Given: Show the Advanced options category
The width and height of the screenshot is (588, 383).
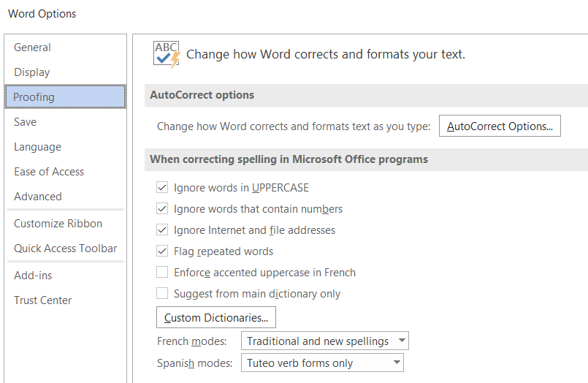Looking at the screenshot, I should [x=38, y=197].
